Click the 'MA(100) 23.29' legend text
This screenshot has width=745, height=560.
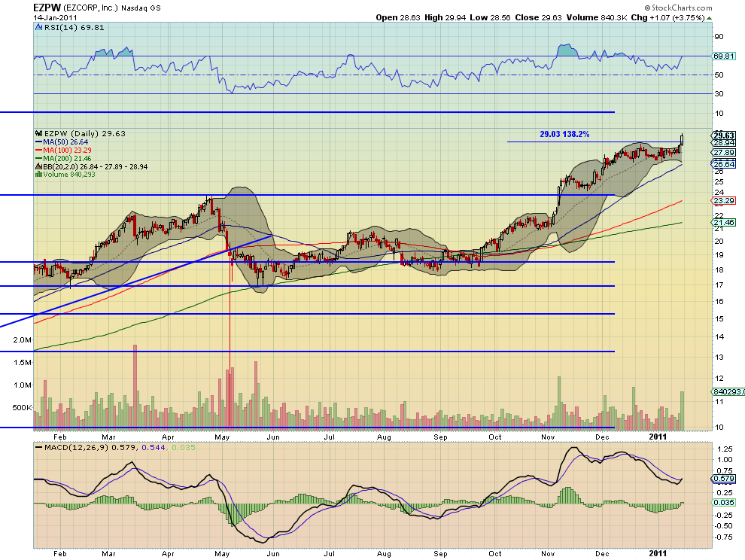pos(68,151)
